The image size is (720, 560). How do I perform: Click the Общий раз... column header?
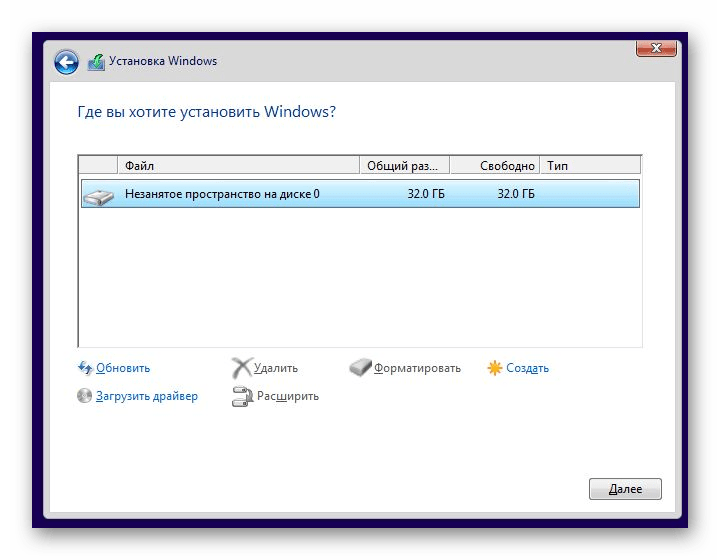click(404, 165)
